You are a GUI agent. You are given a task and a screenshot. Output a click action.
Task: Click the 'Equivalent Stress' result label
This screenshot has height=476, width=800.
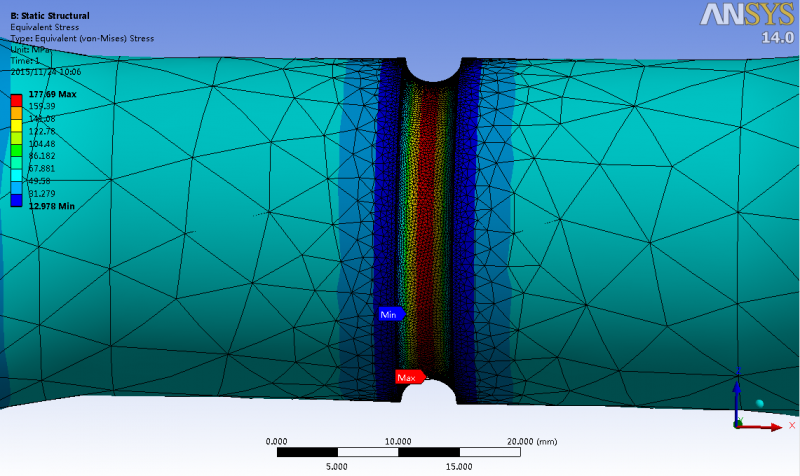point(45,27)
